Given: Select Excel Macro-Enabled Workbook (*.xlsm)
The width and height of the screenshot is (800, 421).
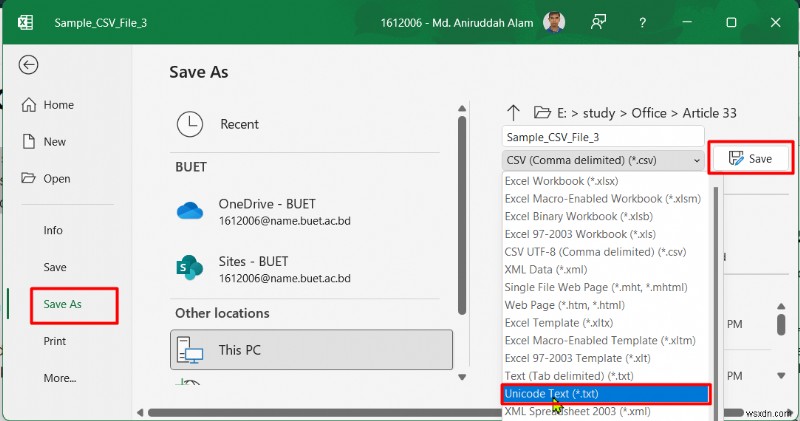Looking at the screenshot, I should 605,199.
